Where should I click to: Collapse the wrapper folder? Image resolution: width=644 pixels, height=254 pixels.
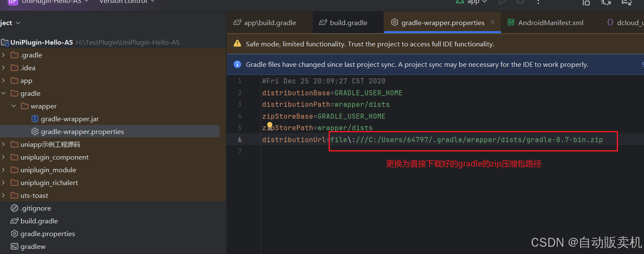14,106
